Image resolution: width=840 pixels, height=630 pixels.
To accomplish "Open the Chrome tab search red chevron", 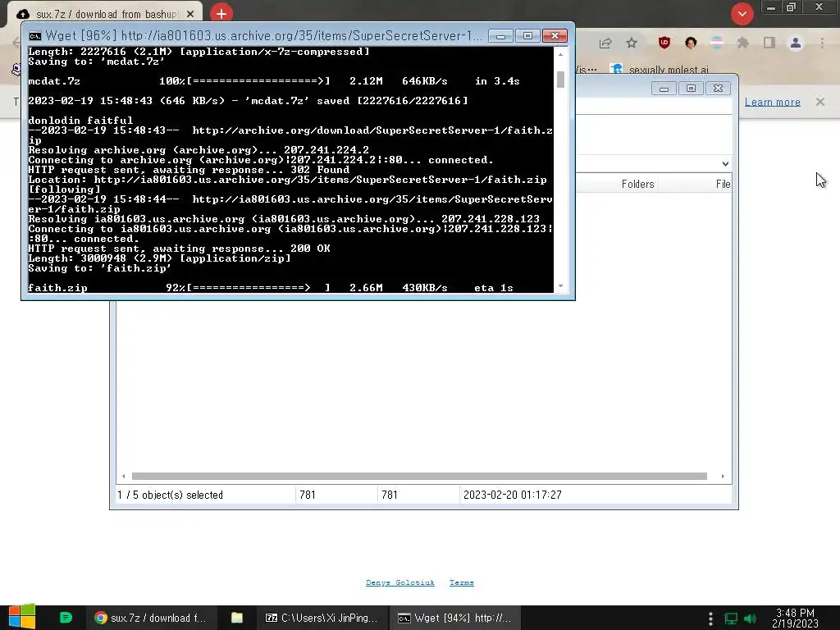I will tap(742, 13).
